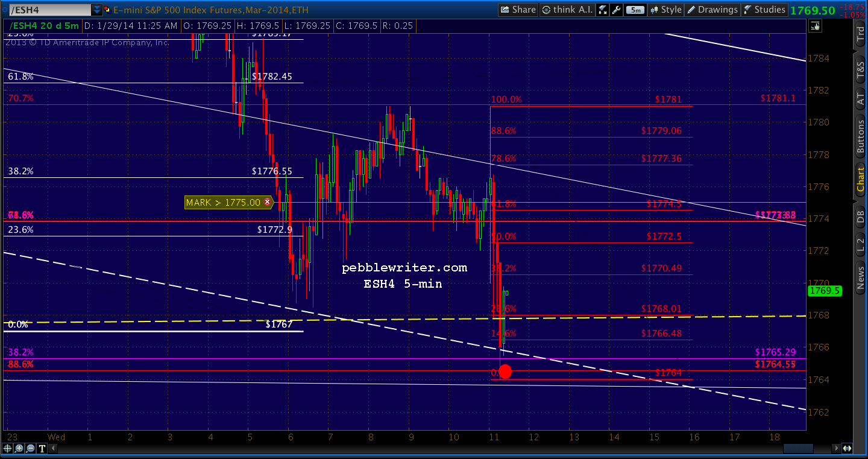Click the red 100.0% Fibonacci label

pyautogui.click(x=506, y=100)
